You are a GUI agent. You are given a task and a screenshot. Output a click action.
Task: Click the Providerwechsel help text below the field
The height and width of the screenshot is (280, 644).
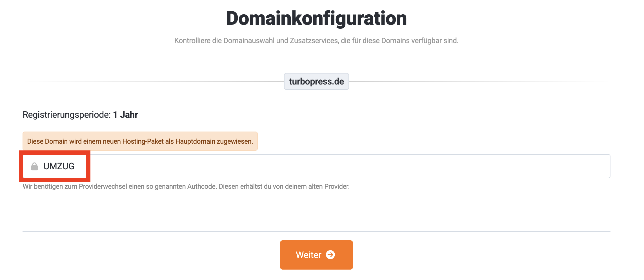(186, 186)
